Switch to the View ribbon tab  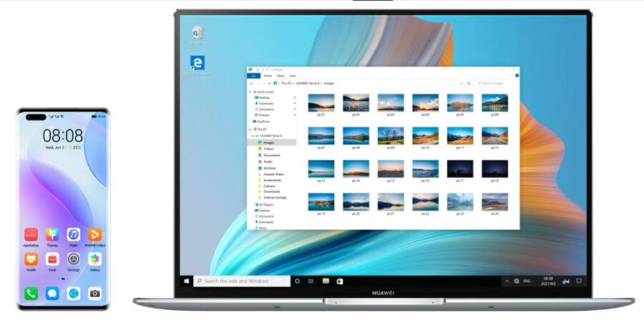(x=293, y=75)
